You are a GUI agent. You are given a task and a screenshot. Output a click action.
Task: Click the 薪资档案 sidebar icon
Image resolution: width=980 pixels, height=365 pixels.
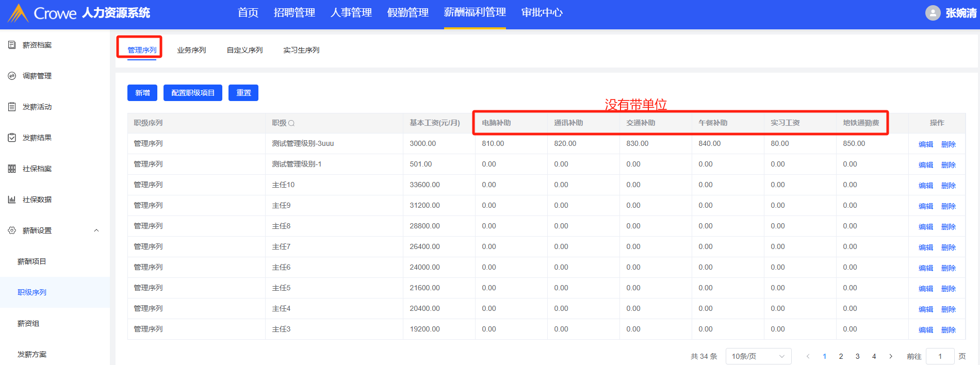[12, 45]
